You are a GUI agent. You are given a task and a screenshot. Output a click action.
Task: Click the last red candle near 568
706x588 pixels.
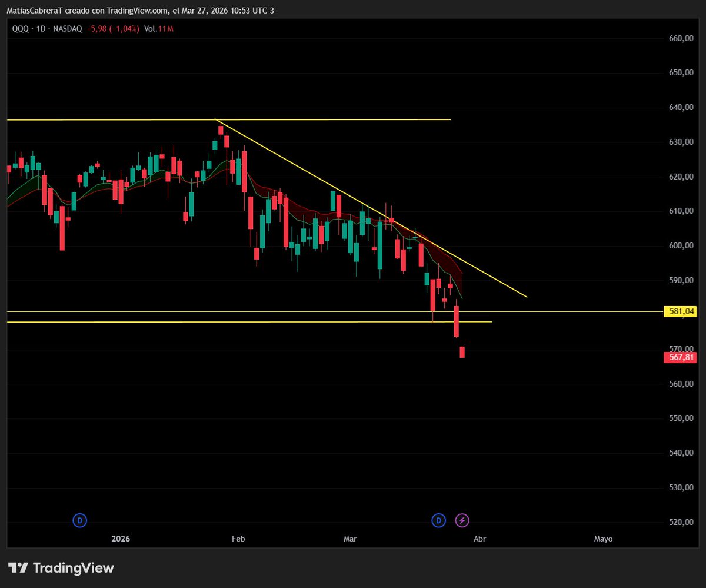[462, 352]
